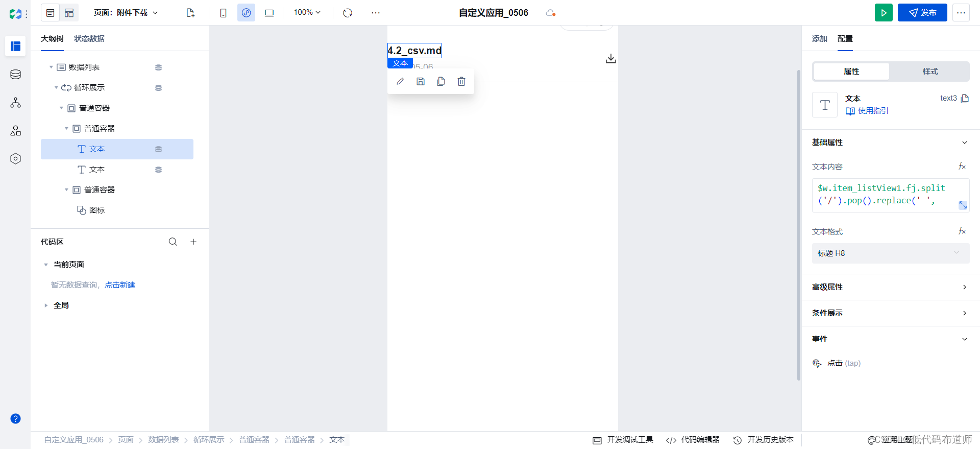Select the mini program preview mode icon
Image resolution: width=980 pixels, height=449 pixels.
coord(246,13)
